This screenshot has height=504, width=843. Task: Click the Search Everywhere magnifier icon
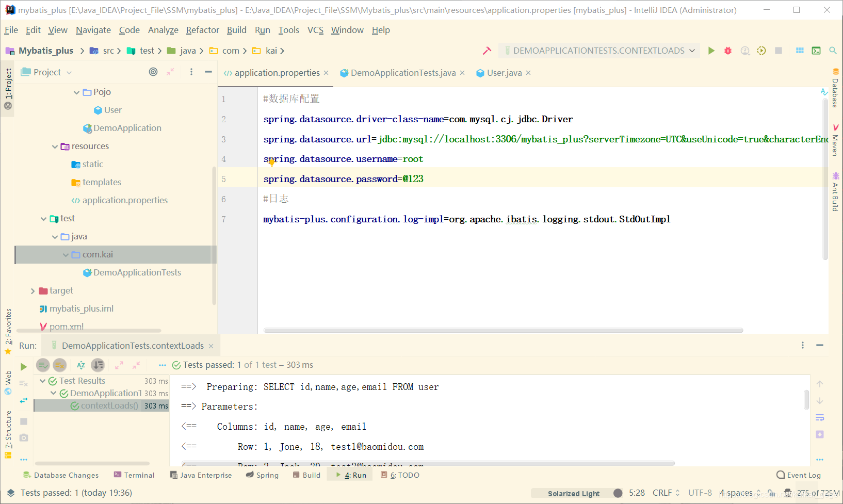tap(833, 51)
